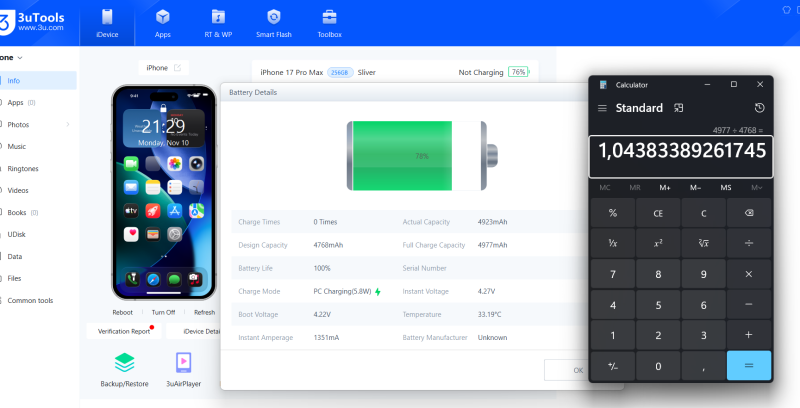The width and height of the screenshot is (800, 408).
Task: Click OK in Battery Details dialog
Action: click(566, 370)
